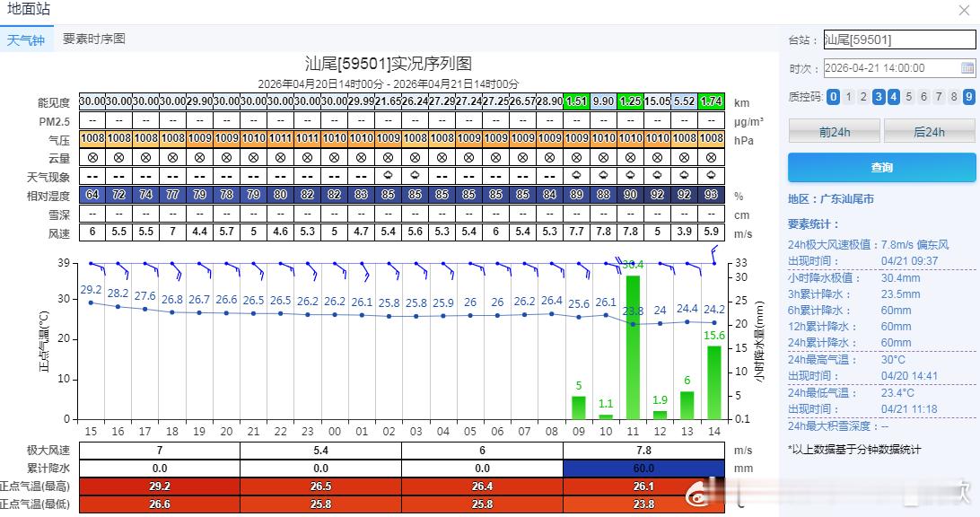
Task: Click the wind speed cell 4.4
Action: point(200,232)
